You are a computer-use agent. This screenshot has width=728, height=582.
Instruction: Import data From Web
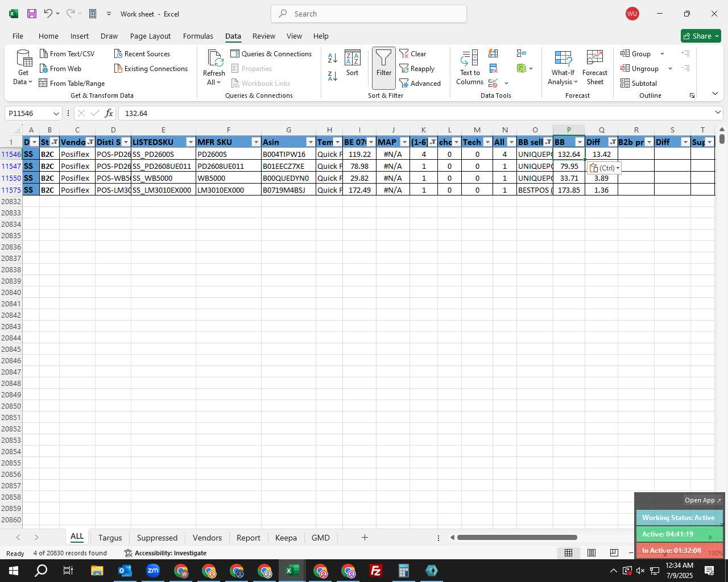click(60, 68)
